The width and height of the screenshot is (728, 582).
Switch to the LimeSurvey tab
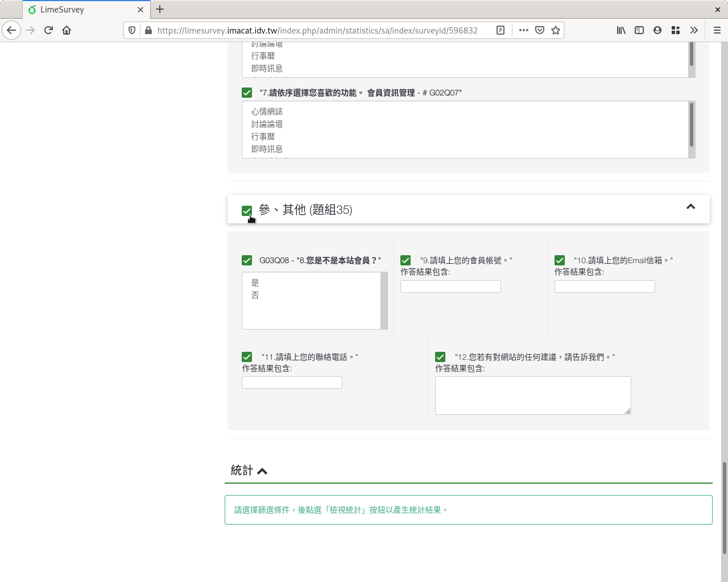click(x=86, y=10)
